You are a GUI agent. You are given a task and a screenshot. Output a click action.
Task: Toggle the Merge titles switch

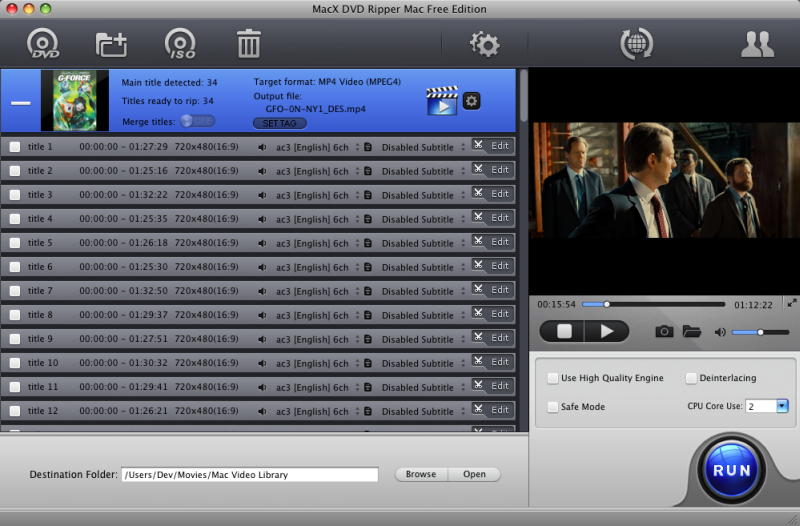tap(197, 121)
